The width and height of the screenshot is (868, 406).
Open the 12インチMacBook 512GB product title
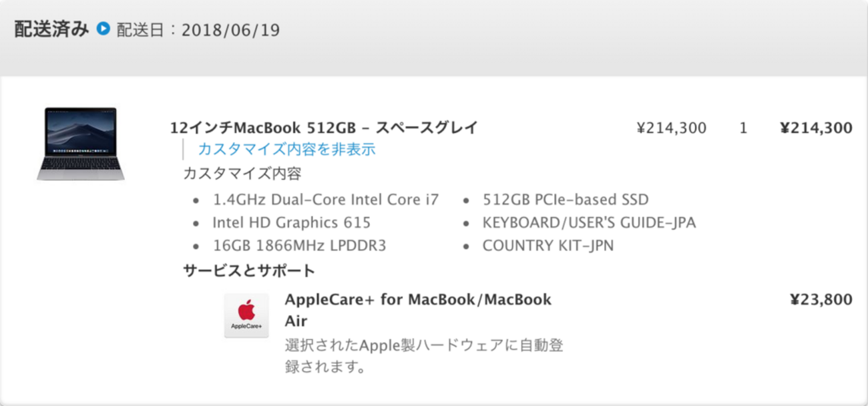point(324,128)
